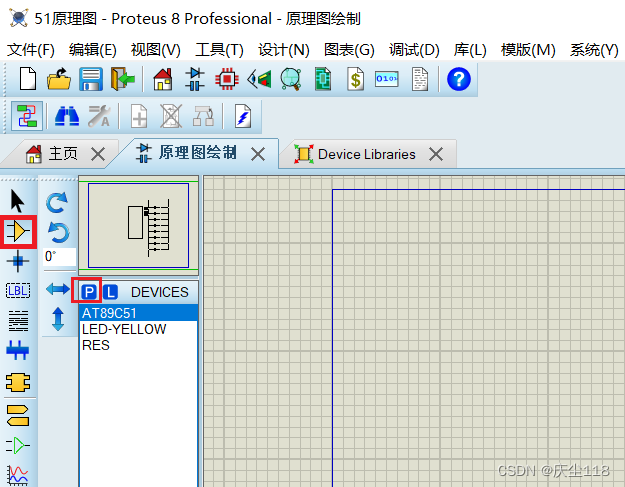
Task: Add new sheet icon
Action: (139, 116)
